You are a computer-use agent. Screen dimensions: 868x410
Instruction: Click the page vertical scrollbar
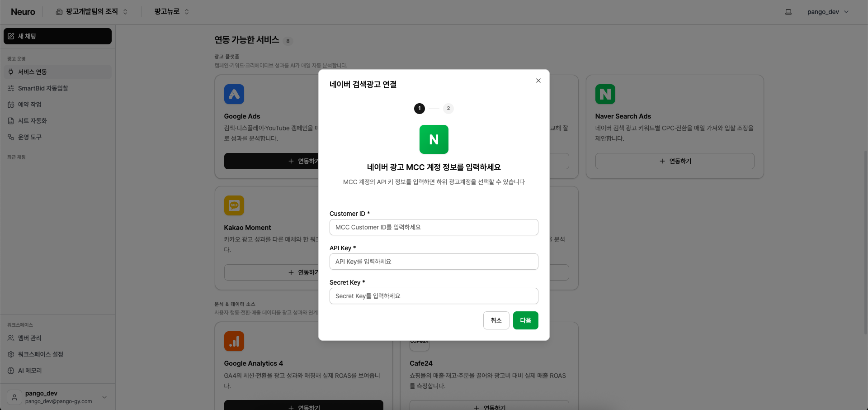[866, 242]
